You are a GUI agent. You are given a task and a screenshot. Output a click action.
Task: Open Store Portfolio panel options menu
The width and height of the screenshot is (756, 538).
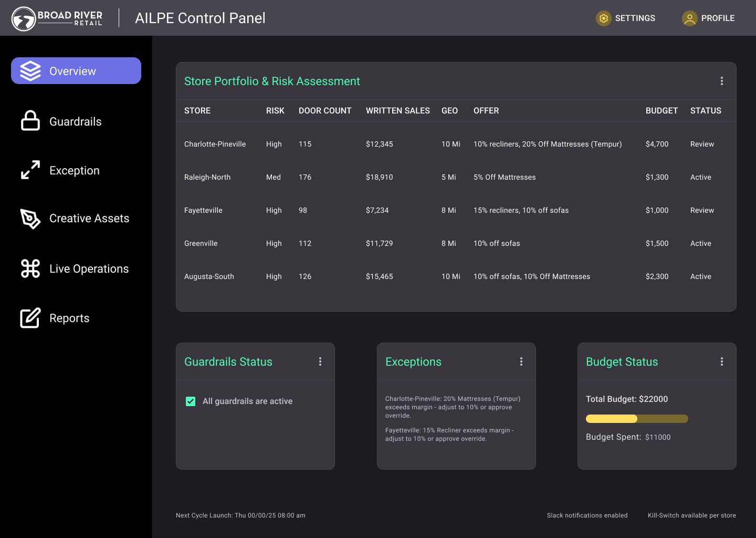722,81
